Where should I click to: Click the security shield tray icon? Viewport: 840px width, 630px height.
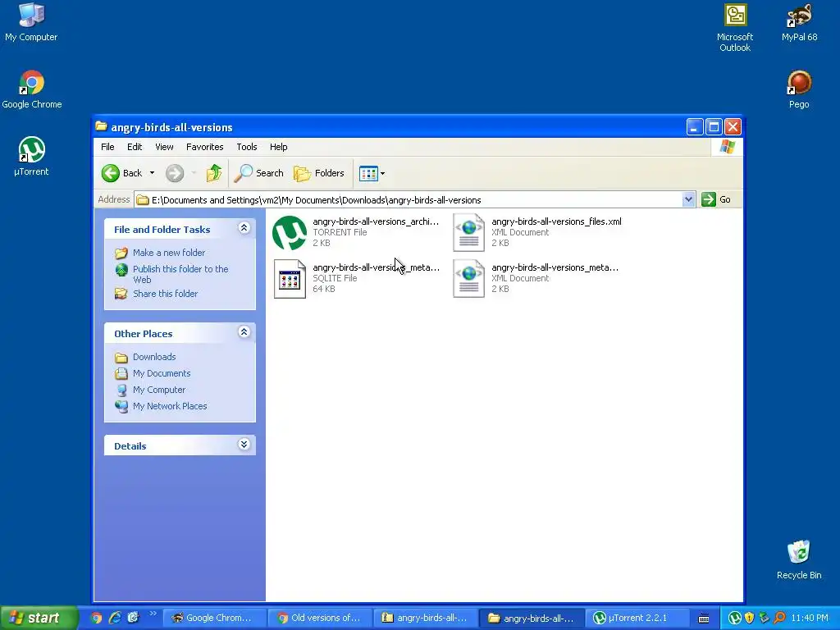(750, 618)
